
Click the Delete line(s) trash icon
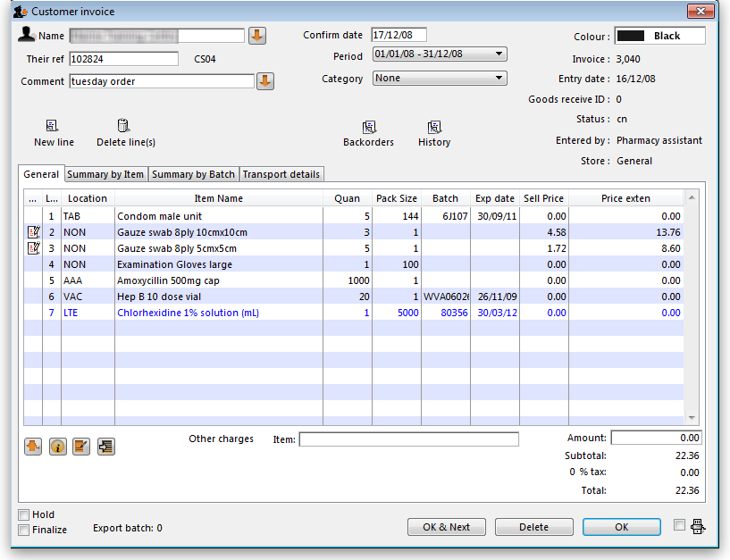tap(124, 127)
